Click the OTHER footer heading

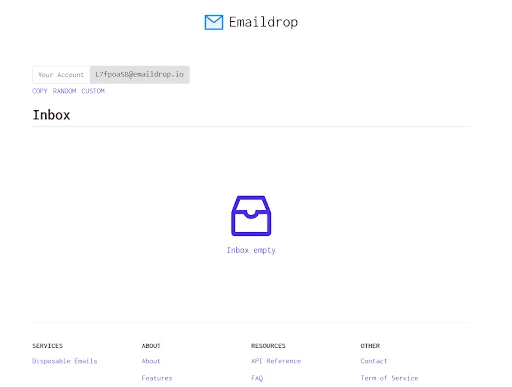[370, 346]
